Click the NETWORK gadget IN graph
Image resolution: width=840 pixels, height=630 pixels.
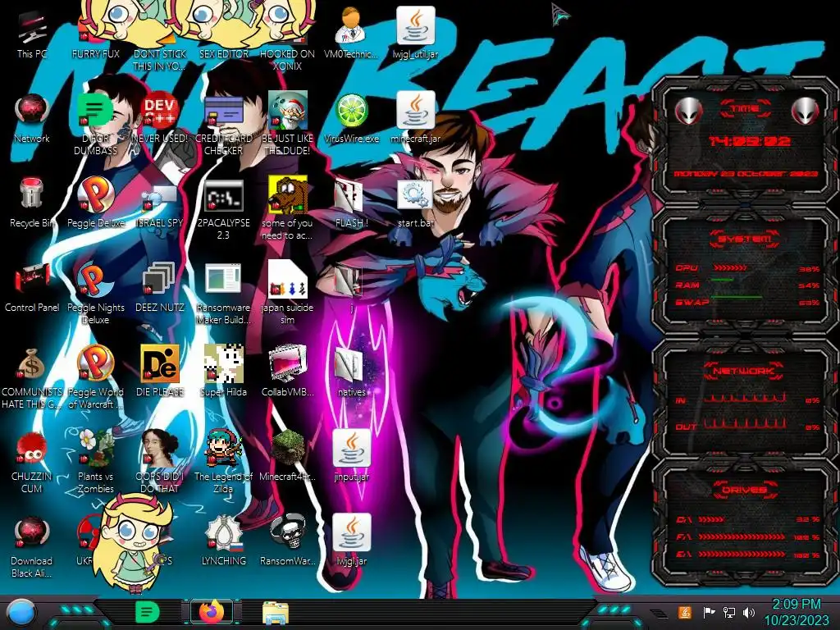tap(745, 398)
